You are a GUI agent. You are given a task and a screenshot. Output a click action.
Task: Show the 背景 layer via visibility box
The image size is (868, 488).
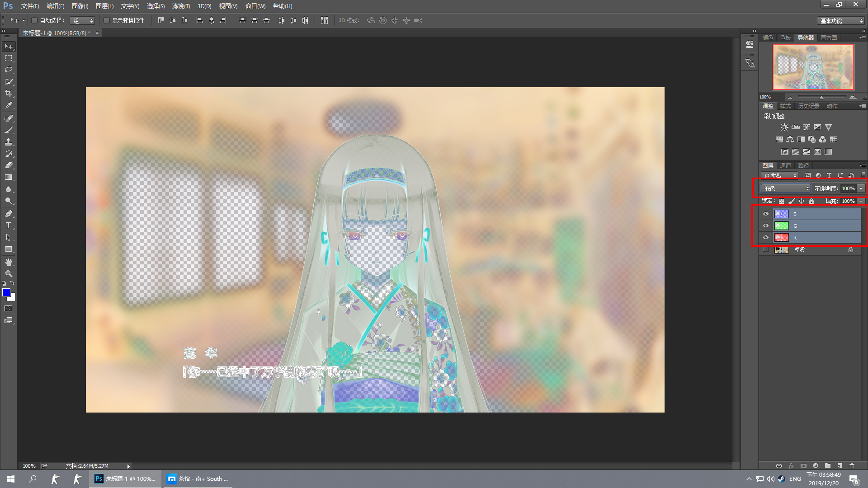point(766,249)
